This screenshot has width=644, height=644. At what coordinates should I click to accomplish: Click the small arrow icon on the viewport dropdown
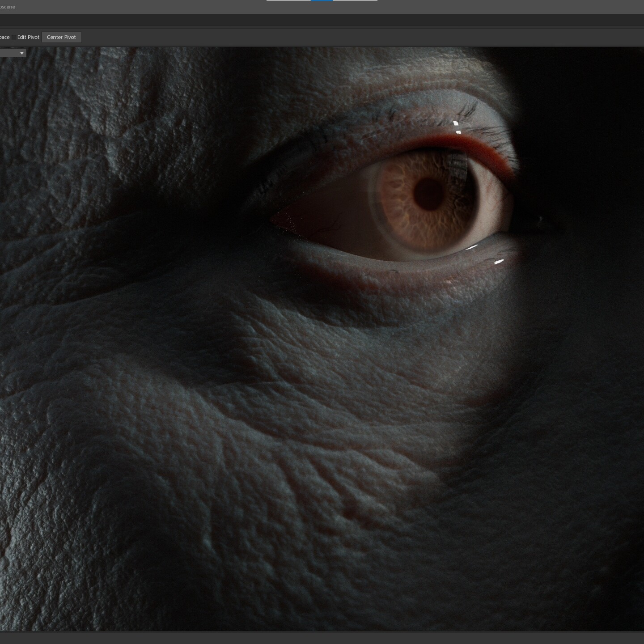[21, 53]
